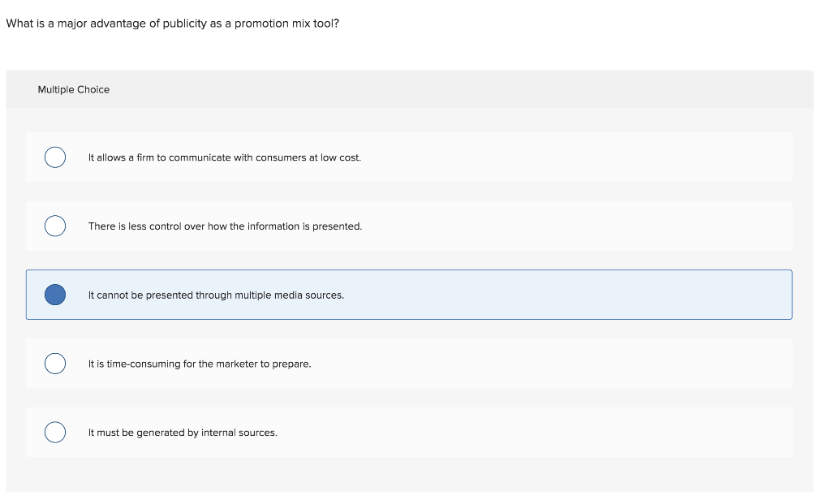
Task: Click the highlighted blue answer card
Action: [x=568, y=295]
